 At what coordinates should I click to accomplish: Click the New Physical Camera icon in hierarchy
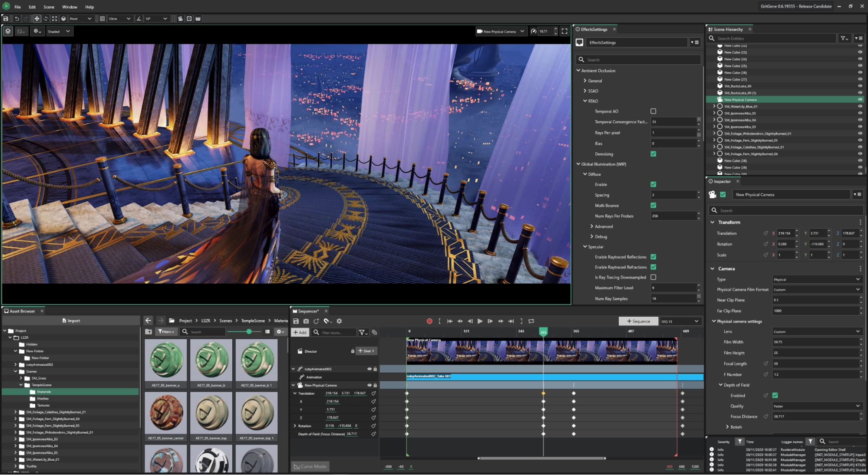(719, 99)
